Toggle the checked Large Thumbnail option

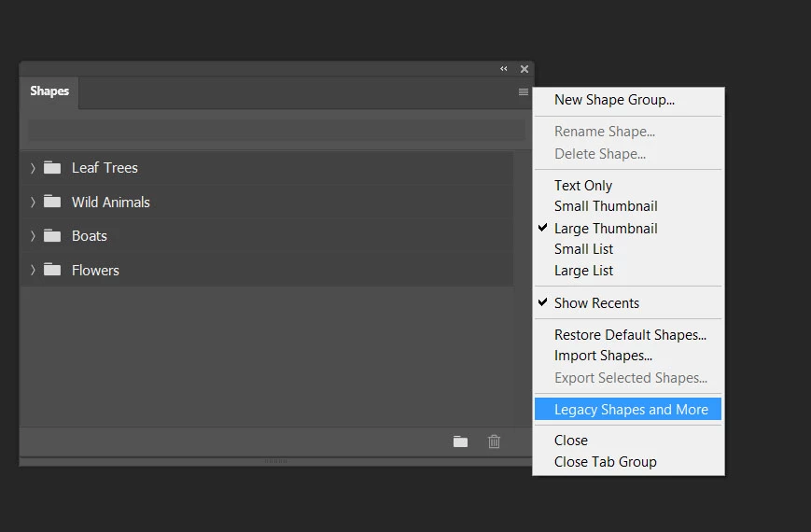(x=628, y=229)
